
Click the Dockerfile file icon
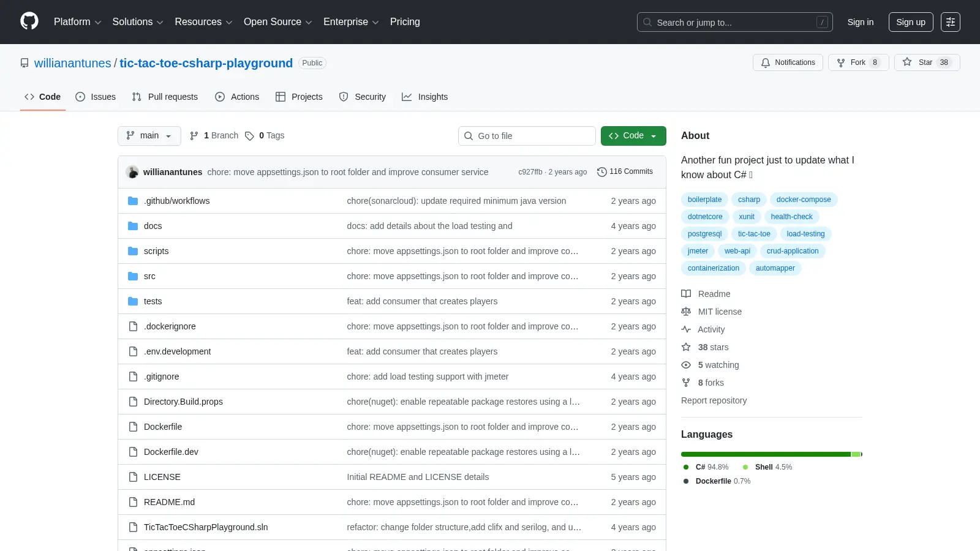click(x=133, y=427)
